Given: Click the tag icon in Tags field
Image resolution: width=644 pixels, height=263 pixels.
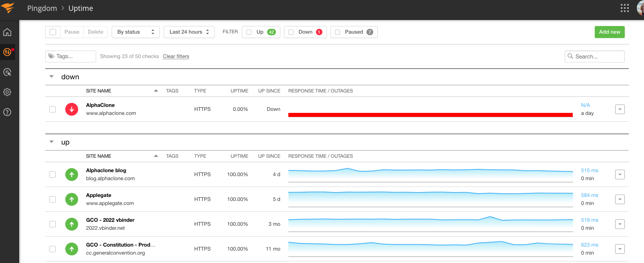Looking at the screenshot, I should pyautogui.click(x=51, y=56).
